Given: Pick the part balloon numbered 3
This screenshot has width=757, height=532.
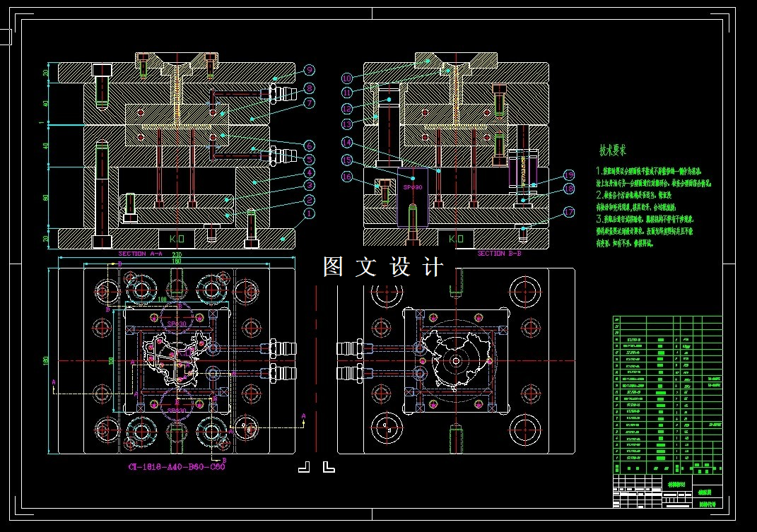Looking at the screenshot, I should click(x=310, y=185).
